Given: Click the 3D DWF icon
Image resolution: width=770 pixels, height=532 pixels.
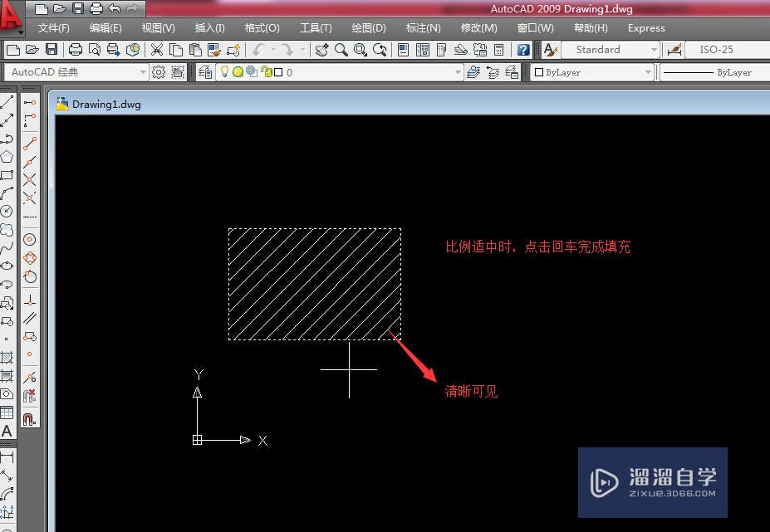Looking at the screenshot, I should point(133,50).
